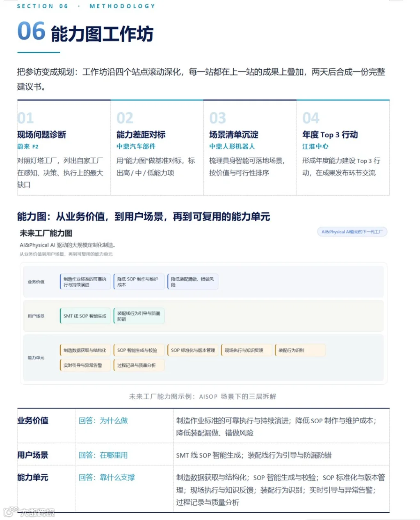Click the bold "能力单元" table row header
The height and width of the screenshot is (520, 420).
[x=33, y=477]
